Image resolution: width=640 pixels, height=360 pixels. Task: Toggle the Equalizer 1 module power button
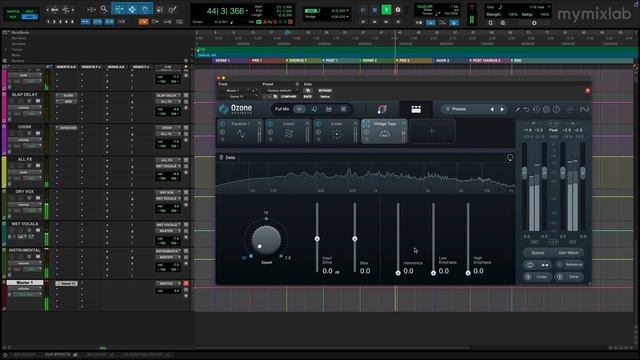222,124
